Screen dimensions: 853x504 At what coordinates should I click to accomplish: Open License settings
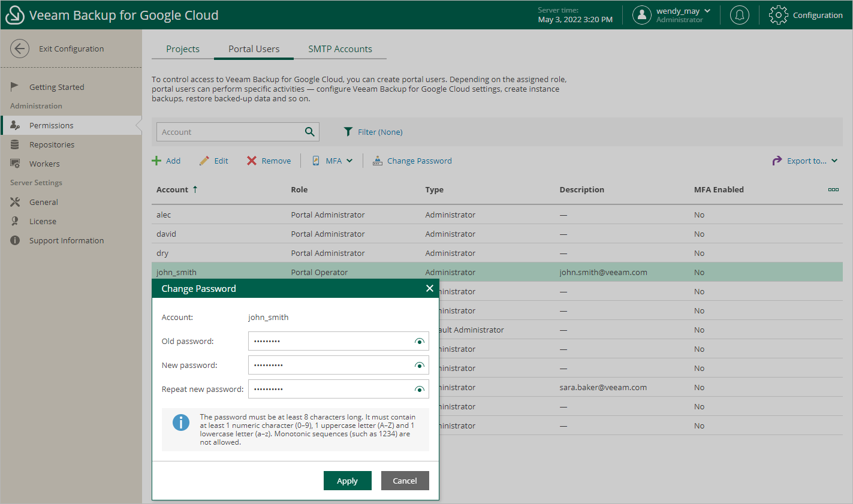pos(71,221)
